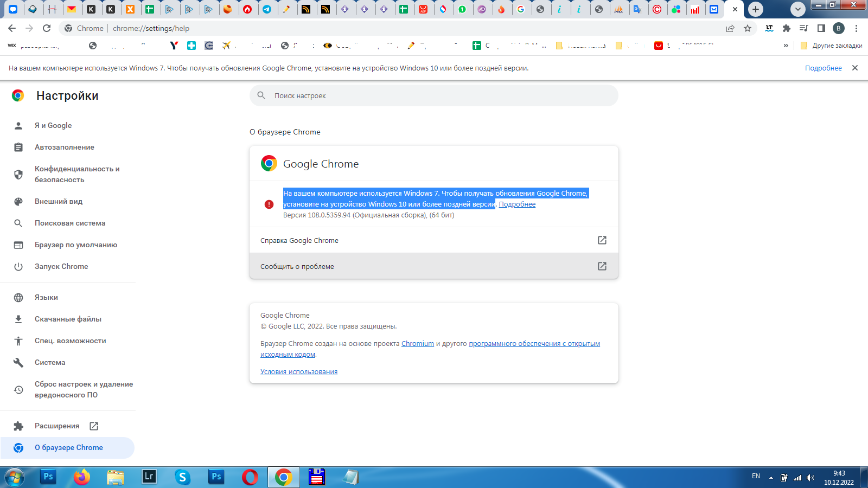
Task: Open the Extensions puzzle-piece menu
Action: [787, 28]
